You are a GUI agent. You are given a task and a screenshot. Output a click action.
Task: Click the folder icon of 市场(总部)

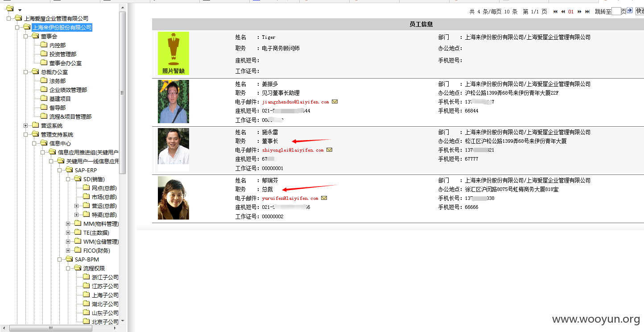pos(86,196)
